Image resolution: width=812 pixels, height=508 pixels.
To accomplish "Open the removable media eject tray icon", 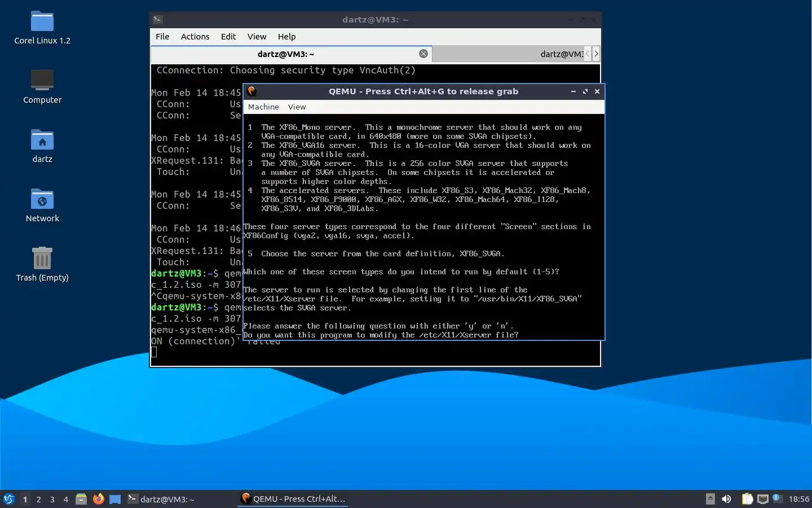I will click(710, 499).
